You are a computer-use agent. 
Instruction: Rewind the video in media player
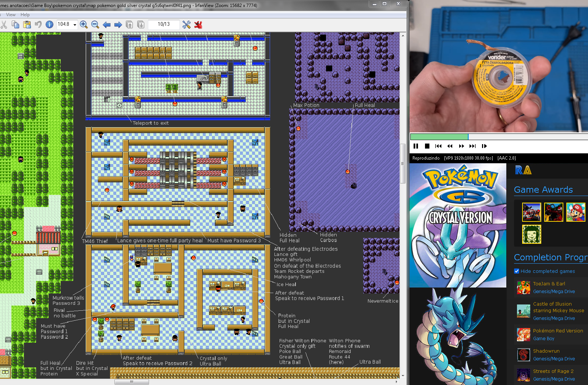(450, 146)
